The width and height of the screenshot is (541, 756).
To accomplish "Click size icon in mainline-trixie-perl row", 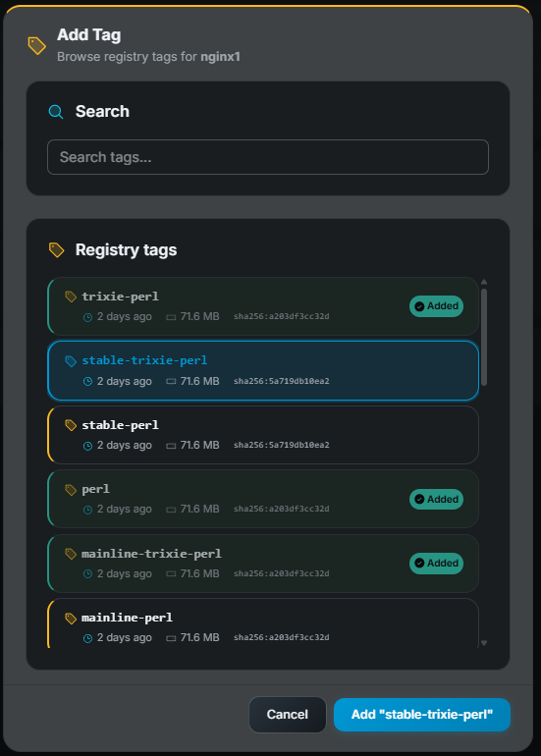I will coord(171,573).
